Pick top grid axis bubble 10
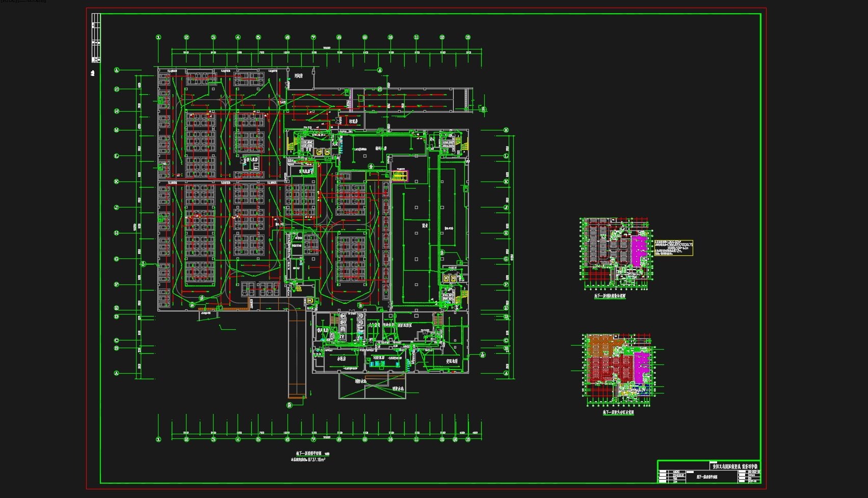Screen dimensions: 868x498 point(390,37)
